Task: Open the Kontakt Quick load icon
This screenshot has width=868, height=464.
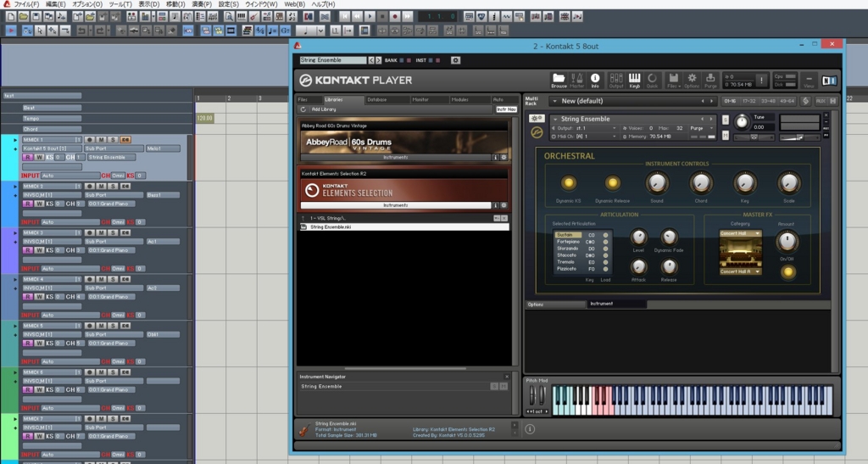Action: (652, 81)
